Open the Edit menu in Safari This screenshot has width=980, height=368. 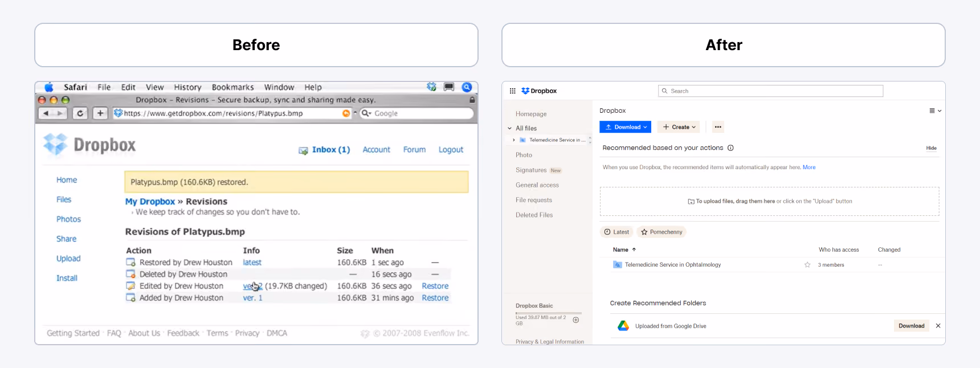[x=128, y=87]
